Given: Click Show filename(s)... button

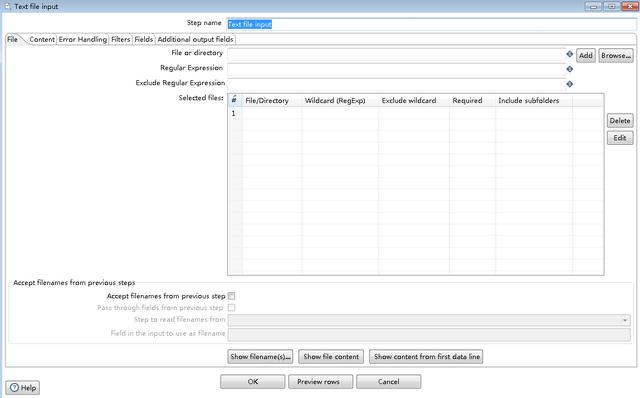Looking at the screenshot, I should pos(260,357).
